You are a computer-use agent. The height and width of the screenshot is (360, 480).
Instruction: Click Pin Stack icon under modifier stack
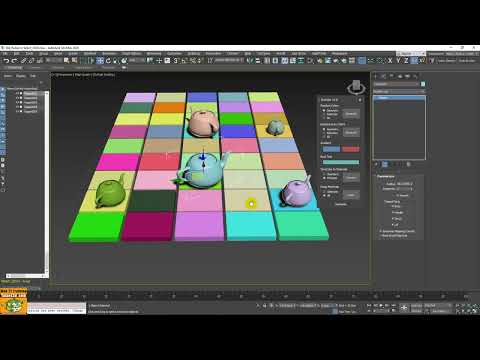[376, 164]
